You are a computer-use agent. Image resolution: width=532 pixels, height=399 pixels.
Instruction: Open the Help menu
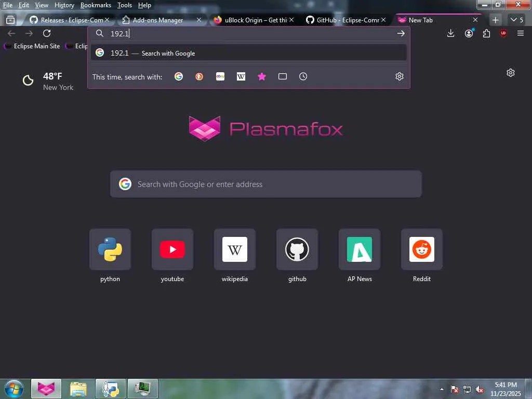click(144, 5)
